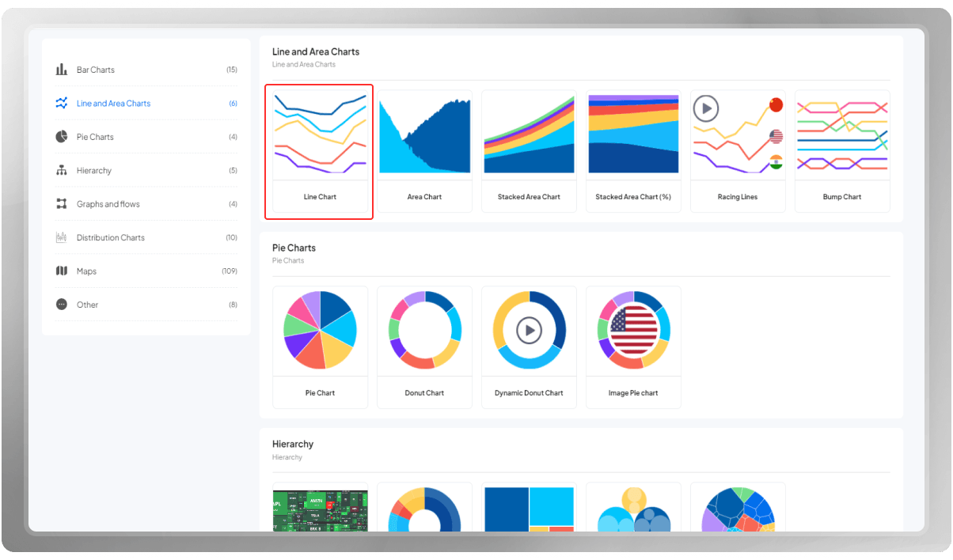The width and height of the screenshot is (953, 560).
Task: Click the "Hierarchy" section heading
Action: pos(293,444)
